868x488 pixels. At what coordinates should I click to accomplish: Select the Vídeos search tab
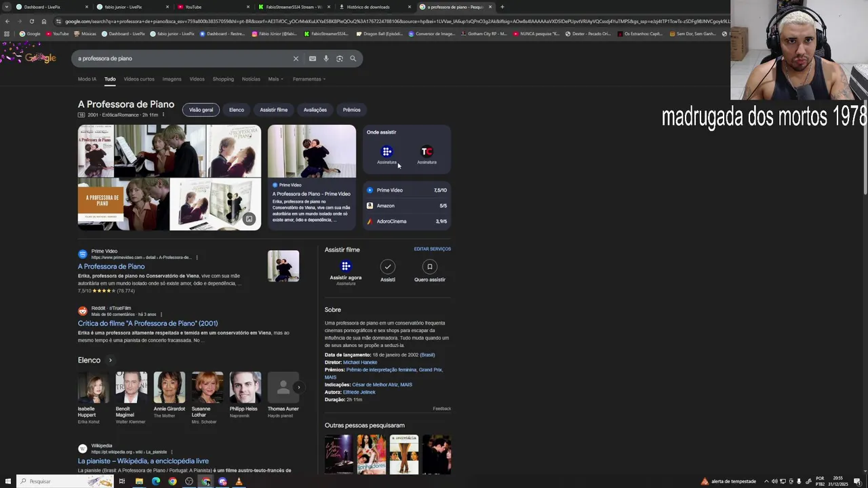197,79
